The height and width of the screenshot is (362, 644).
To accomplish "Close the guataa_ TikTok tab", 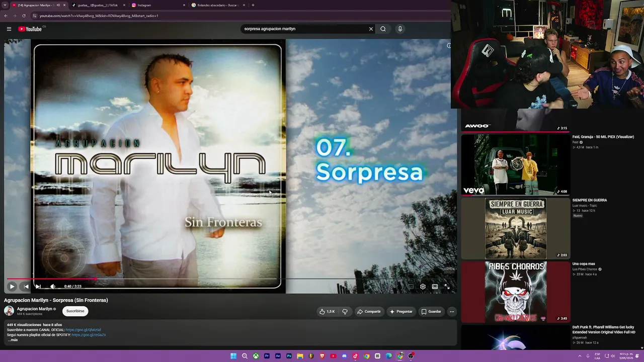I will (x=124, y=5).
